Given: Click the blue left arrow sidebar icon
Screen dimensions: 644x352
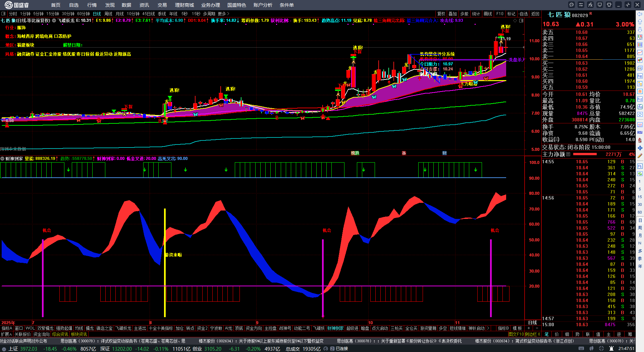Looking at the screenshot, I should click(640, 14).
